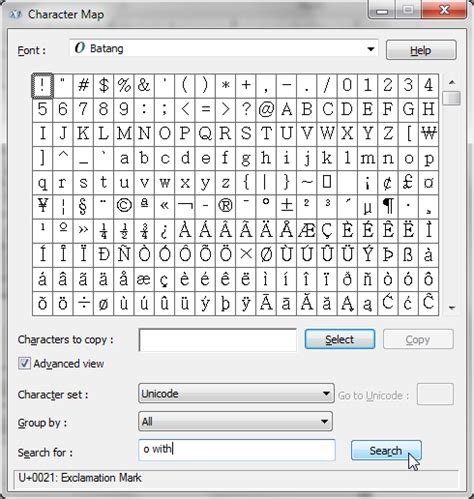Click the Copy button
This screenshot has width=474, height=499.
coord(418,339)
